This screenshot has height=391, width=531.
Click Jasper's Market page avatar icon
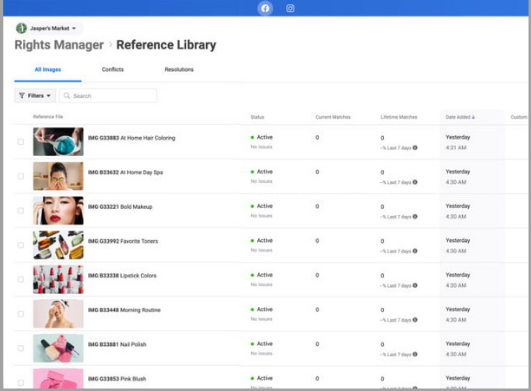pyautogui.click(x=21, y=28)
